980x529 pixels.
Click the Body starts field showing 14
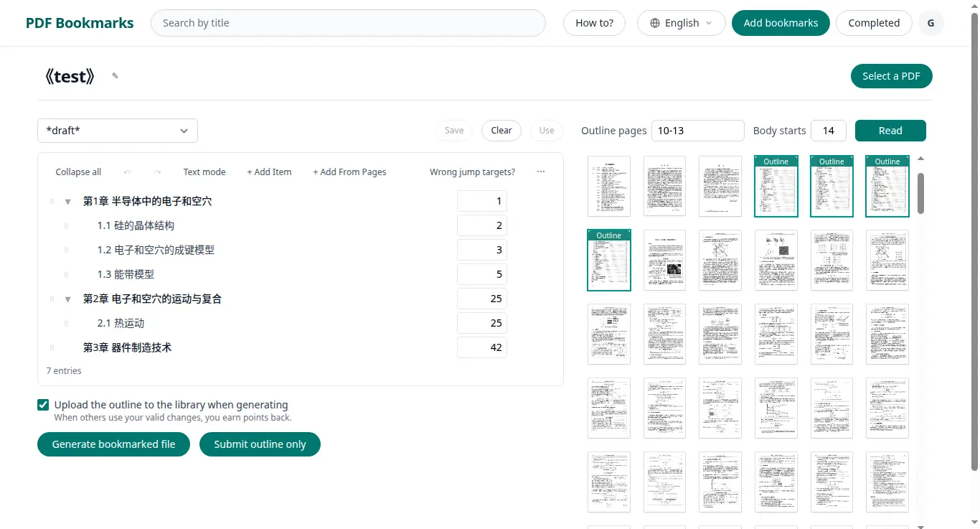829,131
